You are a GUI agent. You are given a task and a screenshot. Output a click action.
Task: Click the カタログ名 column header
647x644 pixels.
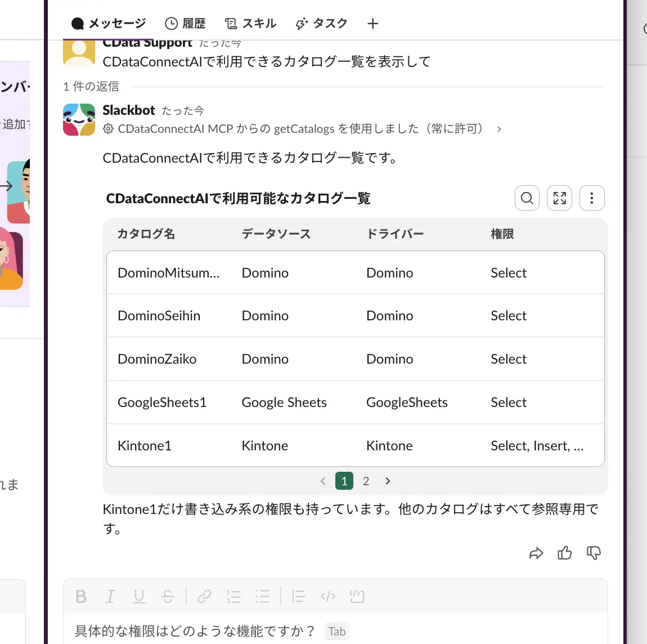pos(146,234)
